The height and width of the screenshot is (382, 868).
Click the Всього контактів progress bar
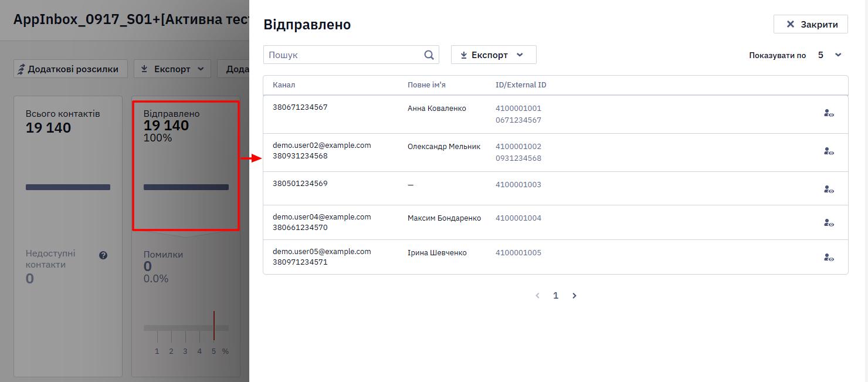(x=68, y=187)
